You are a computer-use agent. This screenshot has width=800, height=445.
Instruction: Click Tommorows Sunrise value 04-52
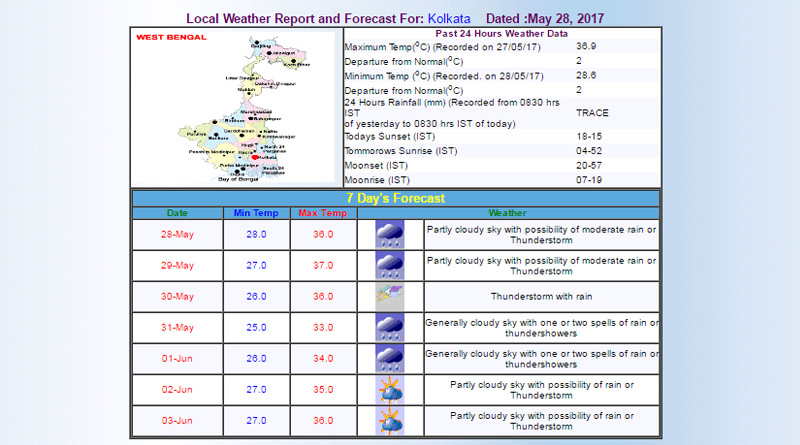[589, 151]
